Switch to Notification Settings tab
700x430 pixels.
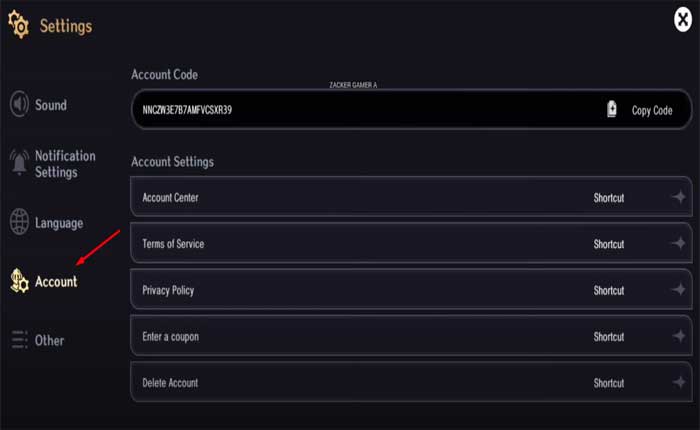[x=65, y=164]
